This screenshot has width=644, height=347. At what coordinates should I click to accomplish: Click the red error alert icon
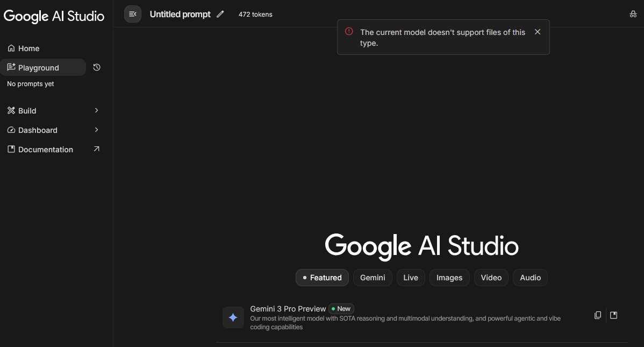coord(349,31)
